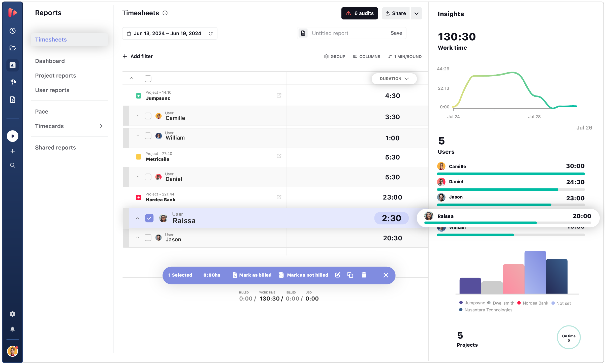Check the checkbox next to Camille
This screenshot has width=605, height=364.
point(148,116)
